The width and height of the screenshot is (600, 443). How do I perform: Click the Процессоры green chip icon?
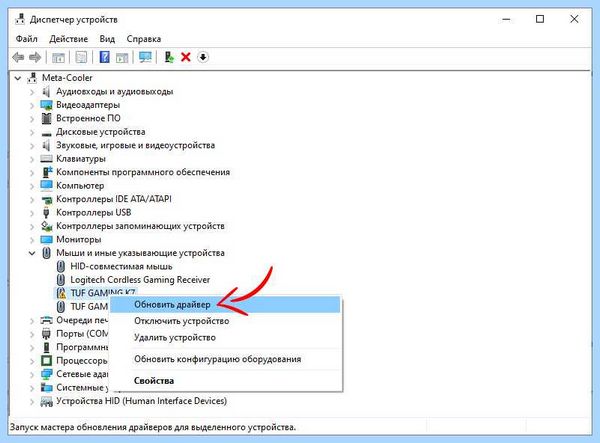tap(46, 360)
